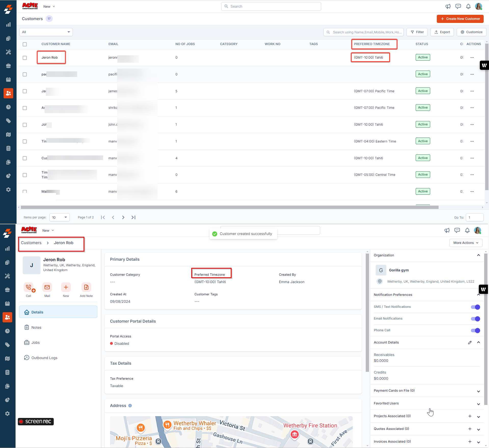Click the Mail icon under customer profile

[x=47, y=288]
